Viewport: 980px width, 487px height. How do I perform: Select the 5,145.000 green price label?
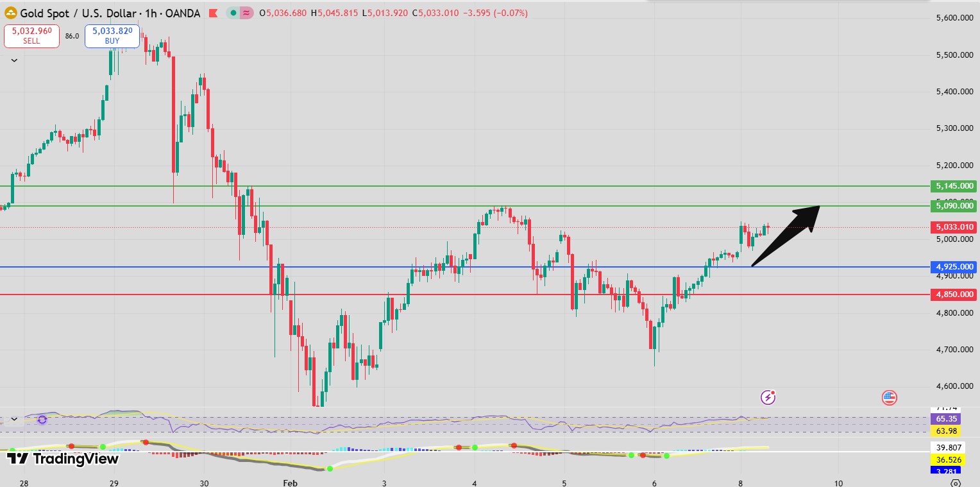pos(954,186)
